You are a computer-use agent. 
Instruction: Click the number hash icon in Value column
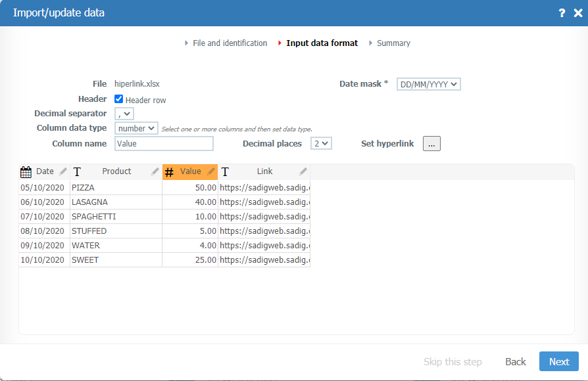point(169,172)
